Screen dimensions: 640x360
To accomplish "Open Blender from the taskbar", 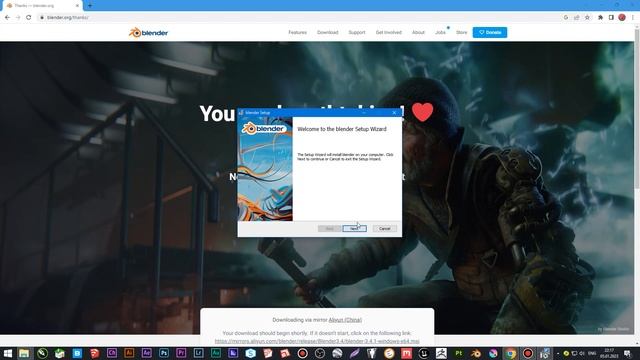I will tap(476, 353).
